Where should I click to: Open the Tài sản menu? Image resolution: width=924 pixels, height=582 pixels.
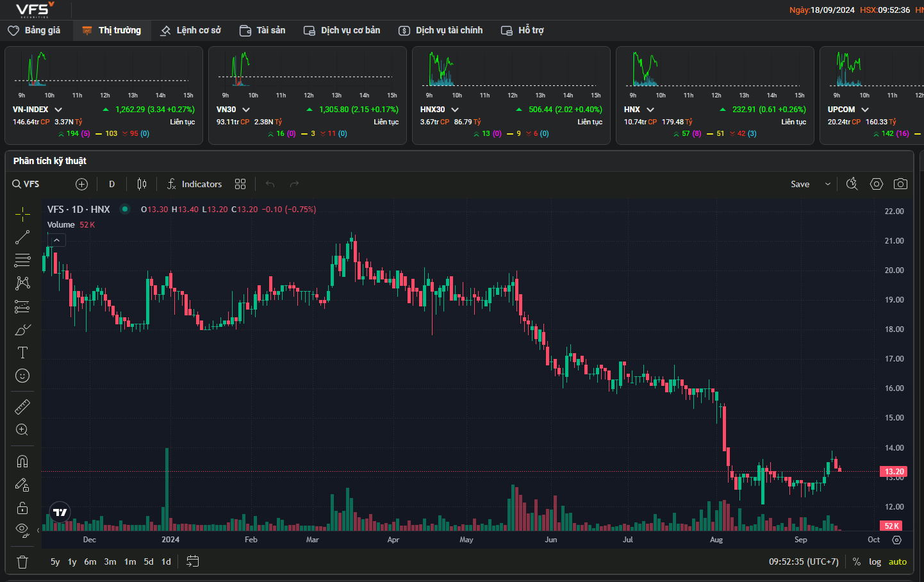coord(262,30)
